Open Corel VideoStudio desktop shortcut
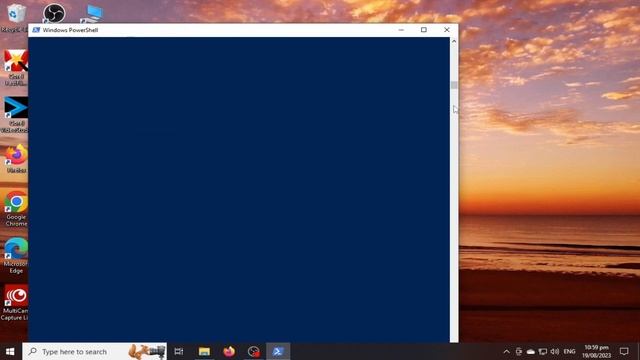This screenshot has height=360, width=640. click(16, 114)
